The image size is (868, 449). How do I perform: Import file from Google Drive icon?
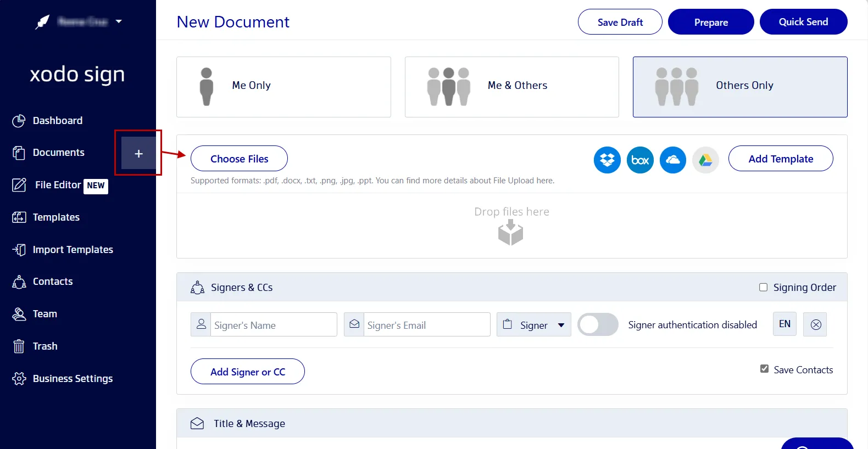coord(706,160)
